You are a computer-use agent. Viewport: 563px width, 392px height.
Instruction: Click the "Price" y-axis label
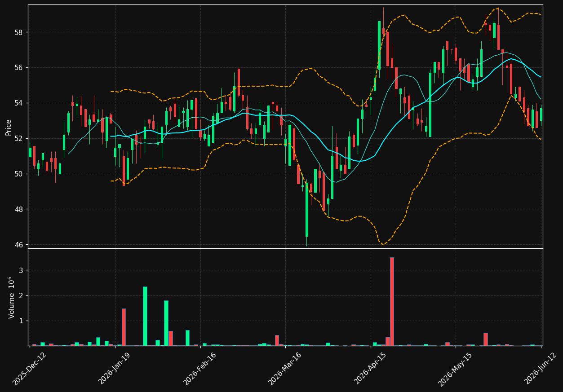9,127
